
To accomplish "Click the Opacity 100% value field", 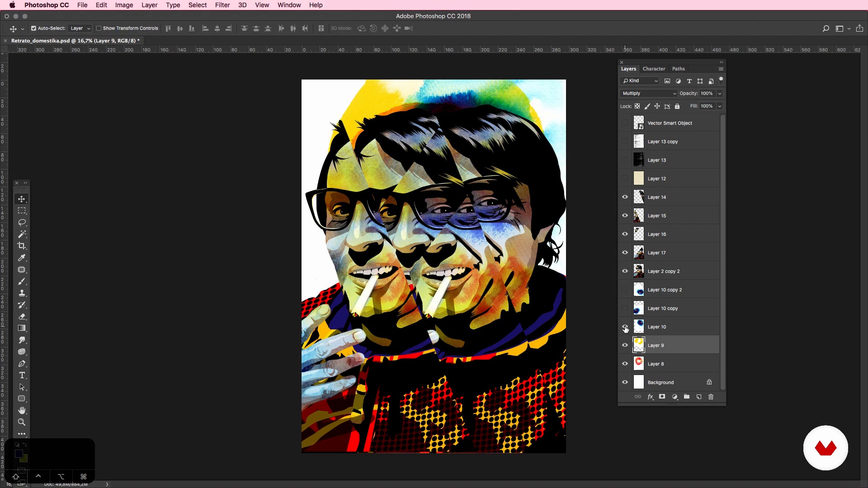I will tap(707, 94).
